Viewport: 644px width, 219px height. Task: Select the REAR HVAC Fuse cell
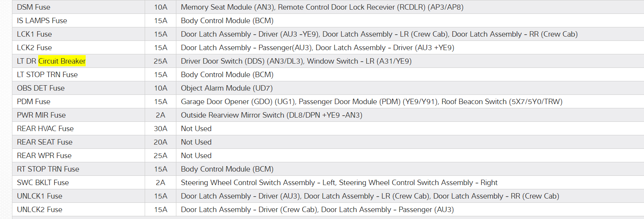point(45,128)
